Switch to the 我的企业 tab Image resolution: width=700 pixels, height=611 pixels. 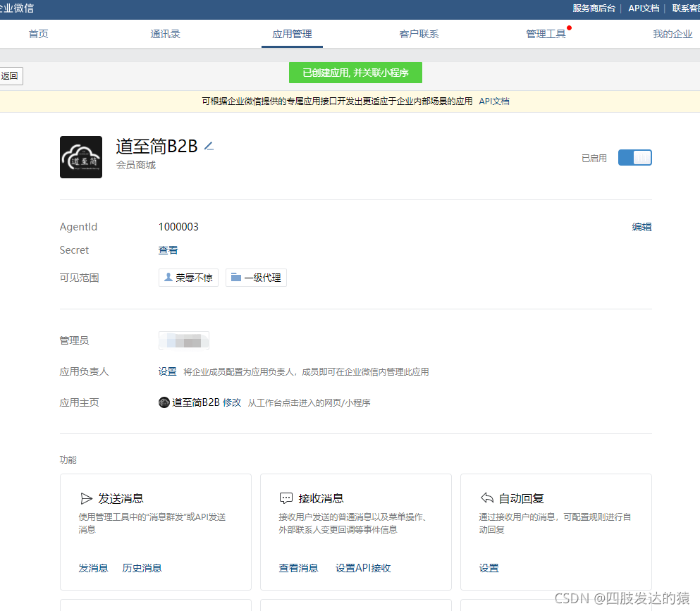673,34
